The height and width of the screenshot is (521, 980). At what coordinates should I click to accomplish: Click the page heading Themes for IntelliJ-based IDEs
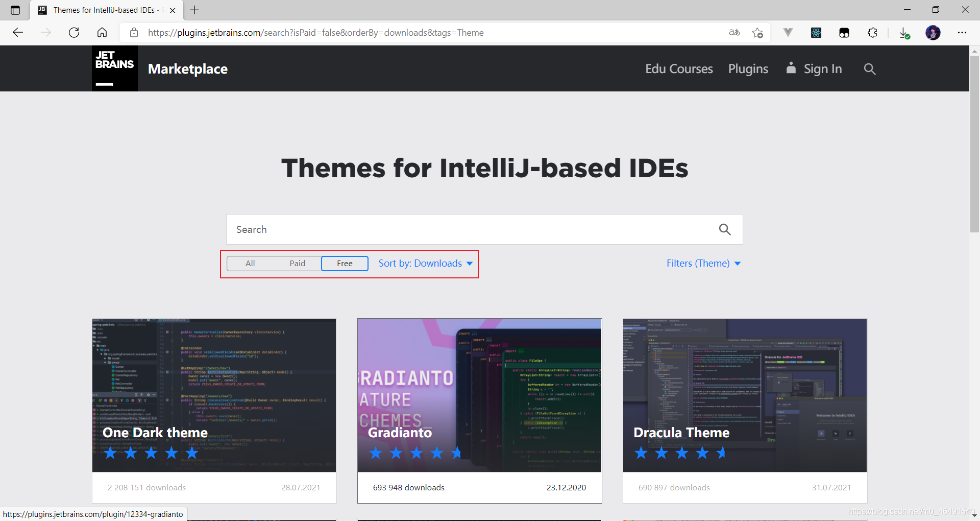[485, 168]
